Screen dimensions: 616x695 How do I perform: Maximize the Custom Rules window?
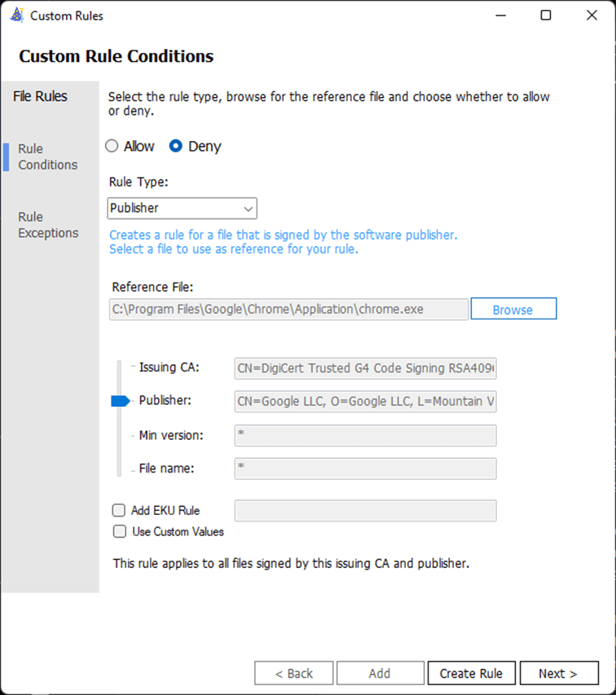[x=546, y=15]
